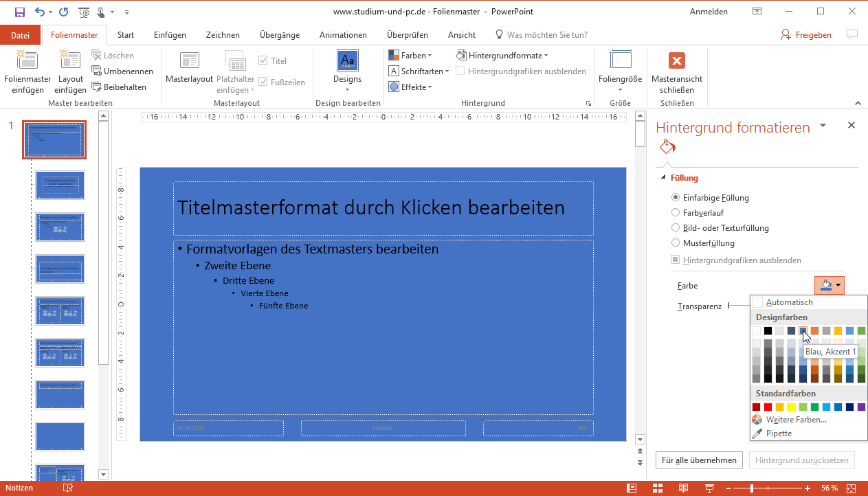This screenshot has height=496, width=868.
Task: Click the Umbenennen command icon
Action: pyautogui.click(x=97, y=71)
